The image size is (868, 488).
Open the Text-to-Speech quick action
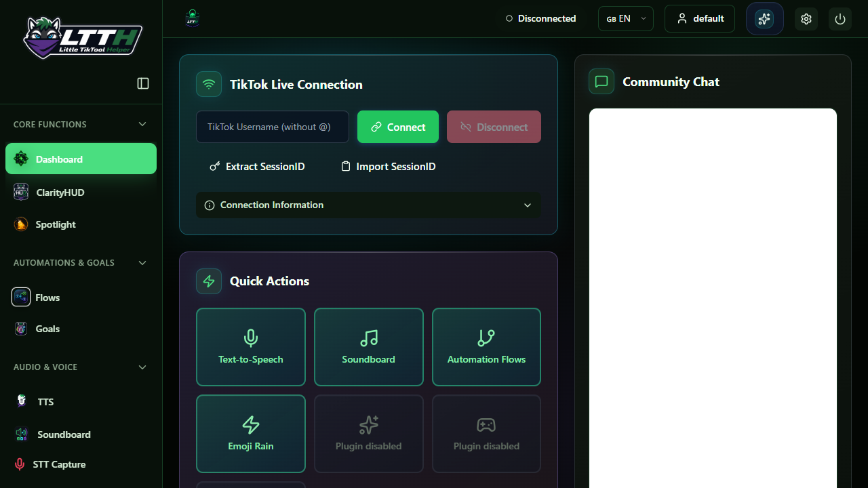point(251,347)
